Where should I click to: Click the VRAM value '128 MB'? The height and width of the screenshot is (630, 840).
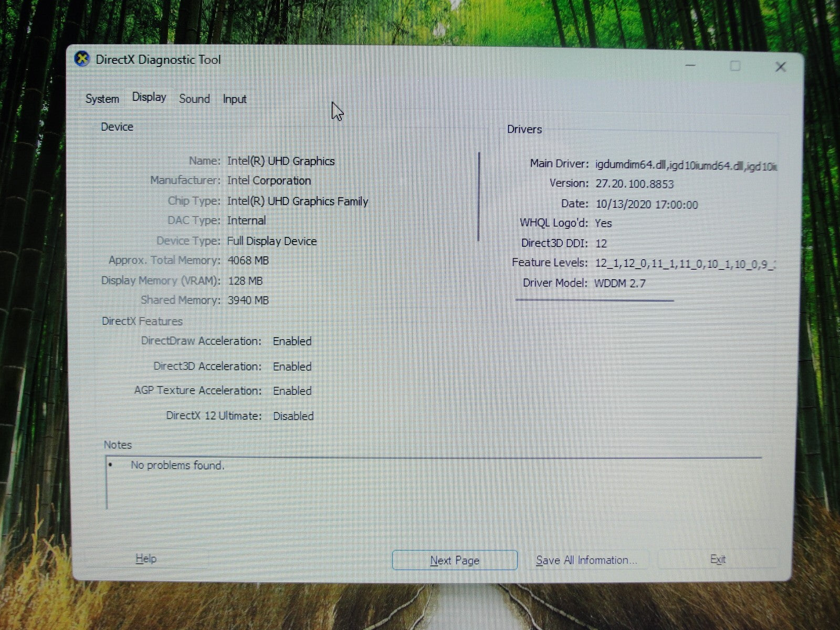[x=245, y=281]
